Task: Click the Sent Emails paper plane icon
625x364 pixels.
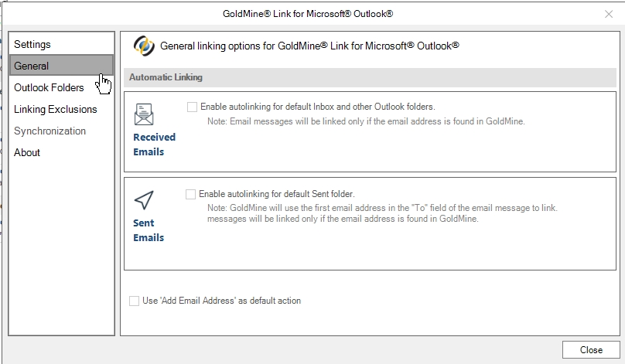Action: (144, 201)
